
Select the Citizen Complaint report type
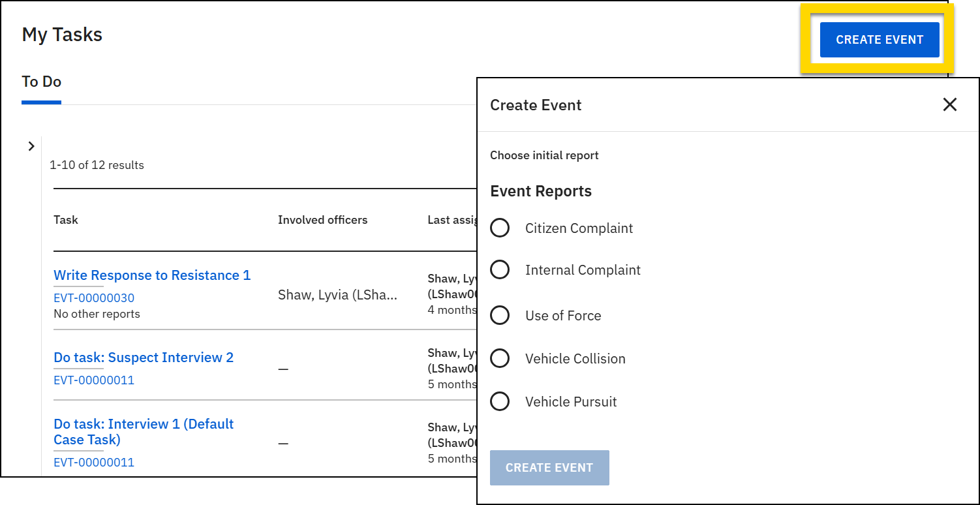tap(500, 228)
